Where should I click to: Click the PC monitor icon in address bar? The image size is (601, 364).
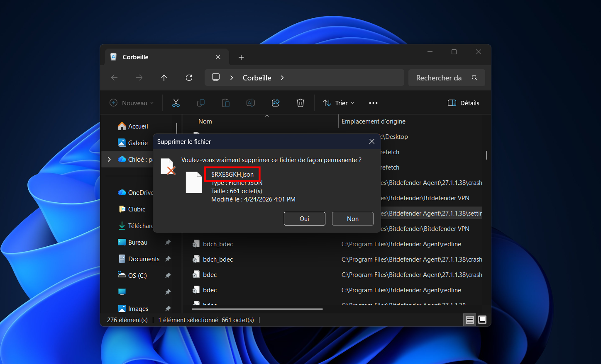216,78
